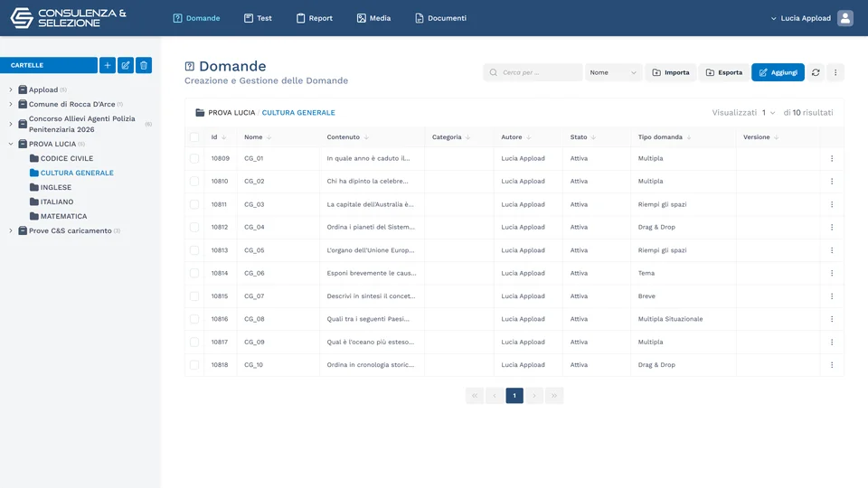Sort by Nome column arrow

(x=269, y=137)
